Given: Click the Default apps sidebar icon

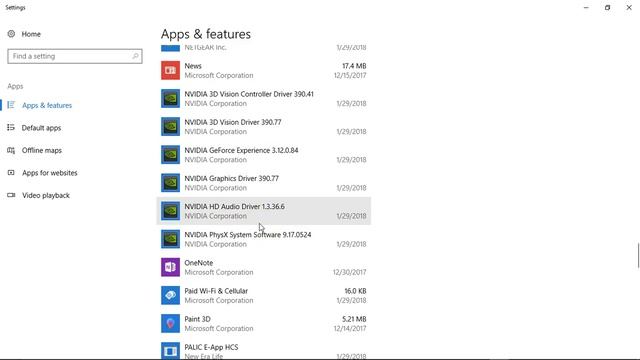Looking at the screenshot, I should [11, 127].
